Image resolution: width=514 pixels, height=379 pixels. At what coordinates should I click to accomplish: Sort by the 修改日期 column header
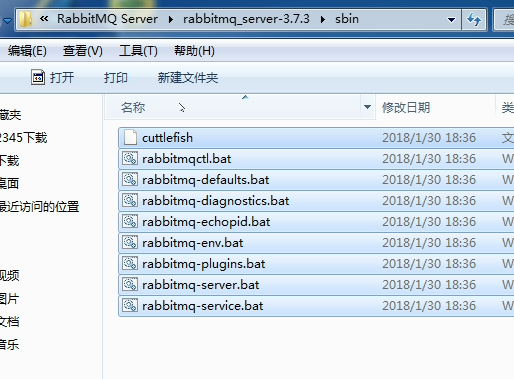tap(406, 108)
